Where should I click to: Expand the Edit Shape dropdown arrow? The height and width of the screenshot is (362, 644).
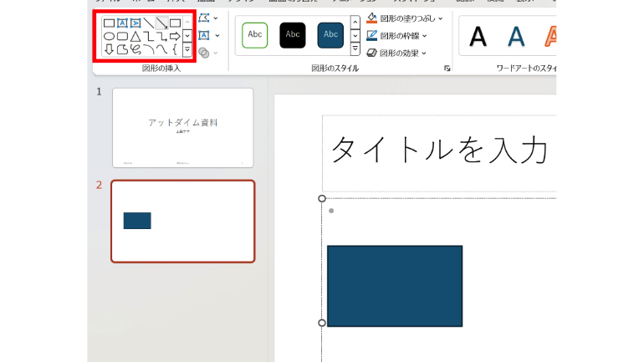[x=216, y=18]
